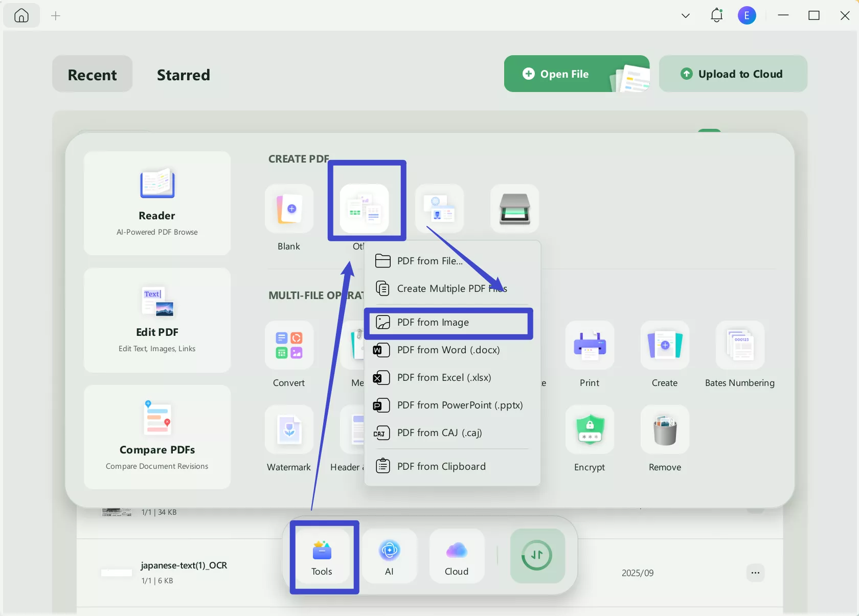This screenshot has width=859, height=616.
Task: Select the Convert multi-file tool
Action: pyautogui.click(x=288, y=346)
